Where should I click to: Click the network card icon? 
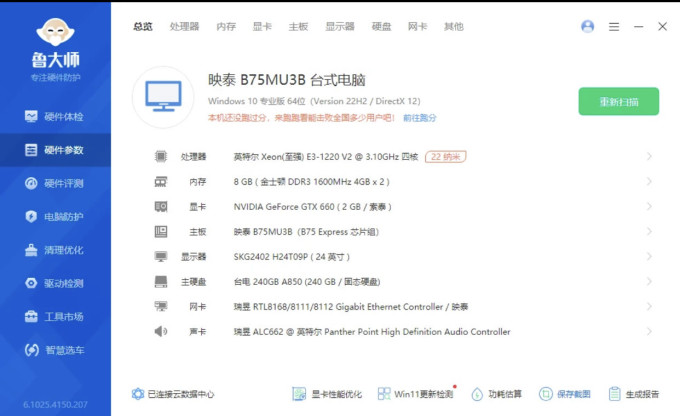[161, 306]
